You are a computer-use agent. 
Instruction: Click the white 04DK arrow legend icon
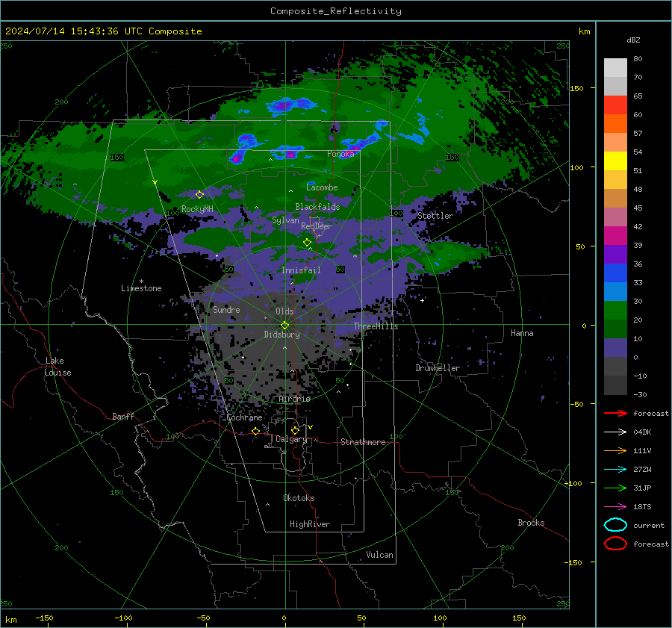(x=615, y=432)
